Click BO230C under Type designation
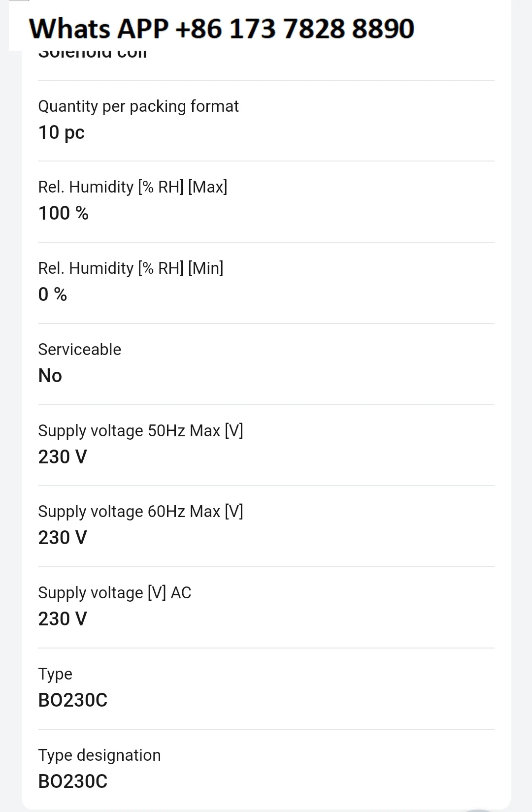This screenshot has width=532, height=812. coord(73,781)
